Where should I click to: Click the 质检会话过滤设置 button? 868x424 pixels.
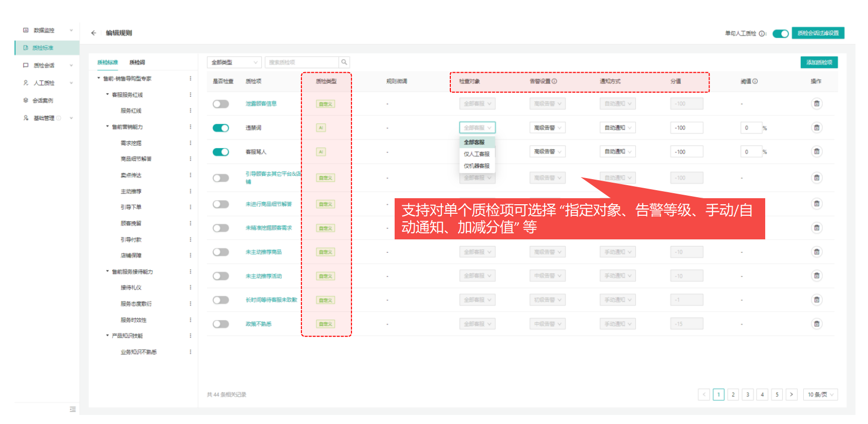click(818, 33)
